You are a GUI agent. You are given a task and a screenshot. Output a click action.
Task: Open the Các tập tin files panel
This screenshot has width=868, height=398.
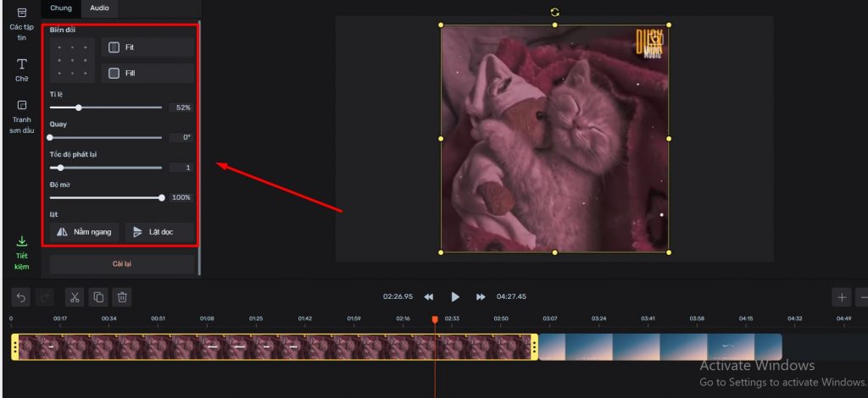[x=21, y=23]
